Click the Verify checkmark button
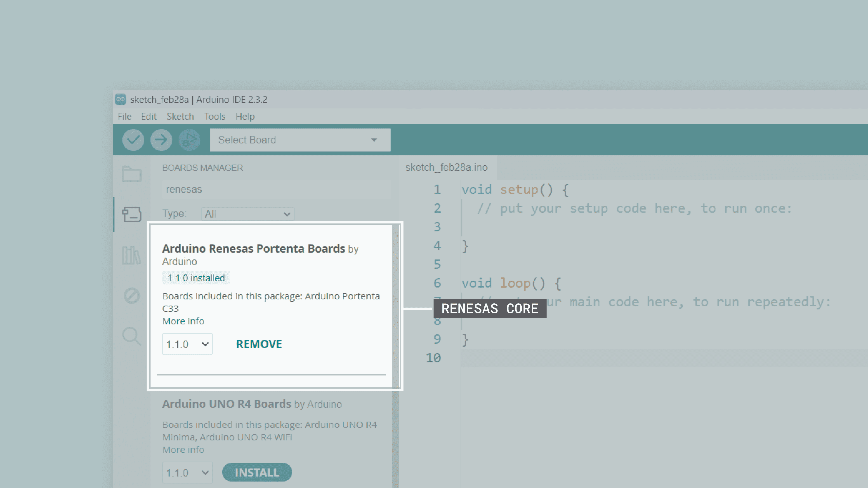The image size is (868, 488). point(133,140)
